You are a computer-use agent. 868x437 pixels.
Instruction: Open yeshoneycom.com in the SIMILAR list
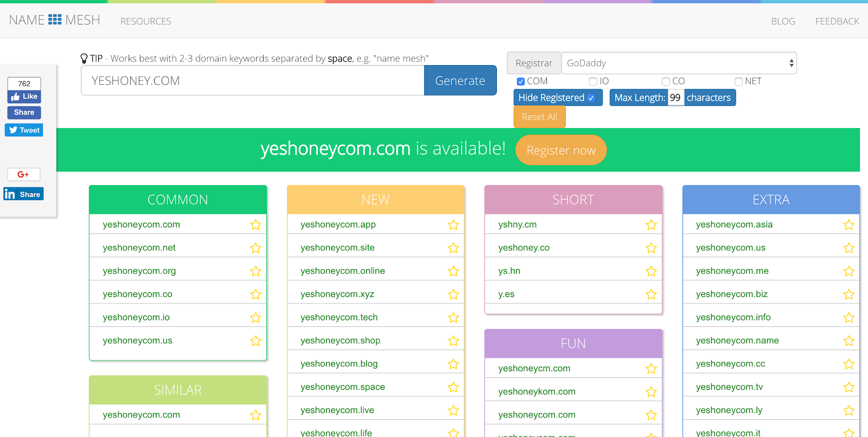click(x=142, y=415)
